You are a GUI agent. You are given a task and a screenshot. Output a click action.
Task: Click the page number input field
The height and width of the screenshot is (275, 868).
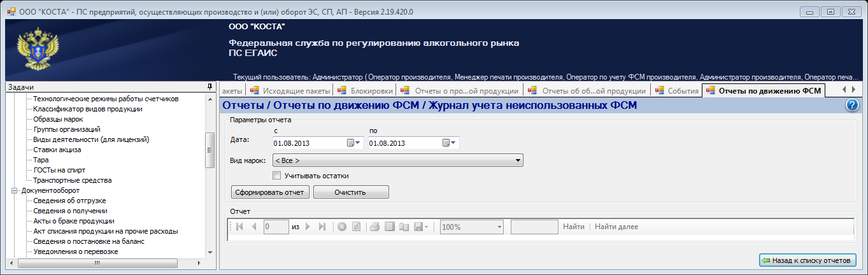tap(276, 227)
